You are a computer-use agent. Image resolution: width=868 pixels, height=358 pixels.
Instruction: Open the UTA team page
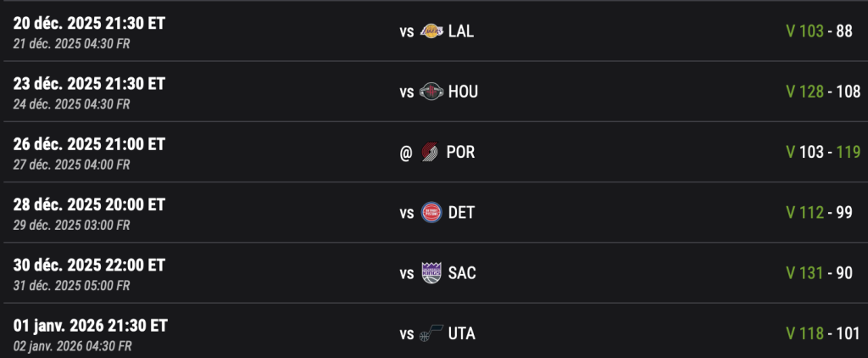462,333
